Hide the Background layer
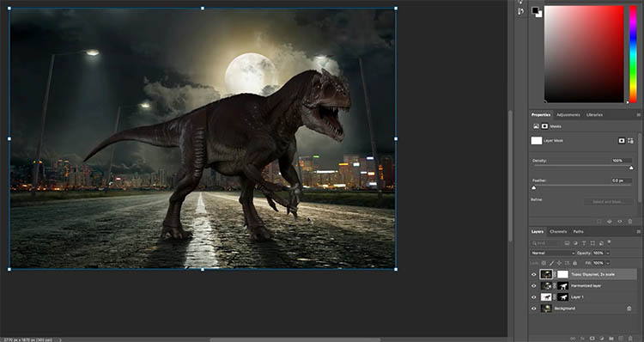 [534, 308]
